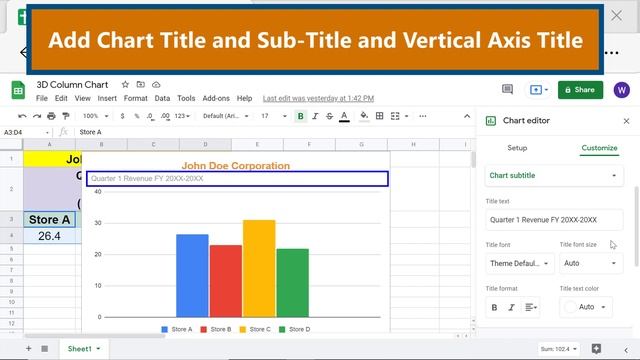
Task: Open the fill color picker
Action: click(x=364, y=116)
